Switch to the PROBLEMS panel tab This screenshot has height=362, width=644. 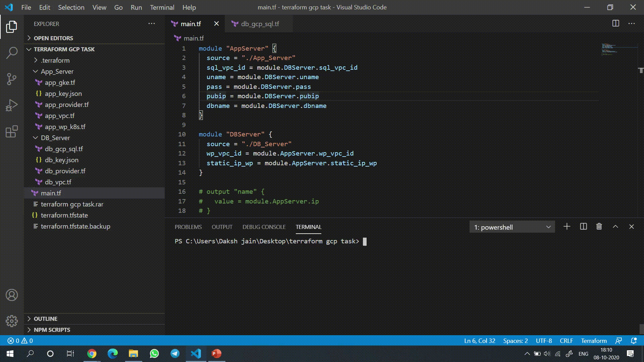(x=188, y=227)
